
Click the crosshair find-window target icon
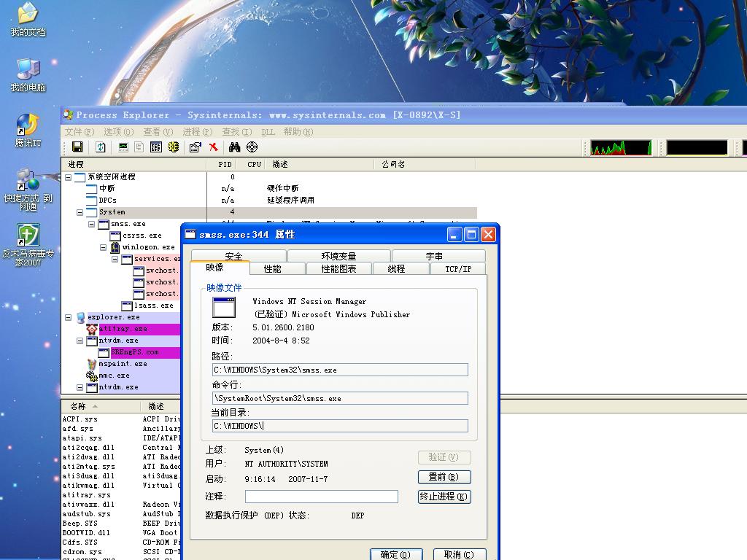(252, 147)
